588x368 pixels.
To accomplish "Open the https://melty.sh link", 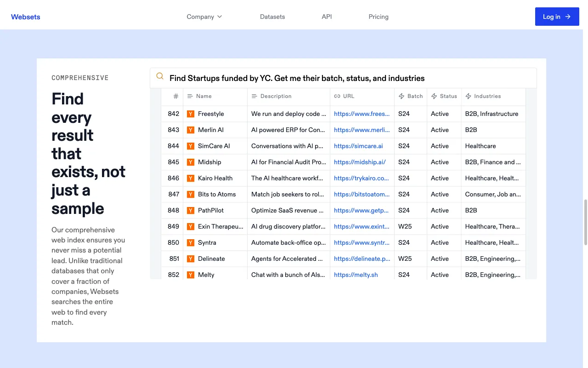I will pos(356,275).
